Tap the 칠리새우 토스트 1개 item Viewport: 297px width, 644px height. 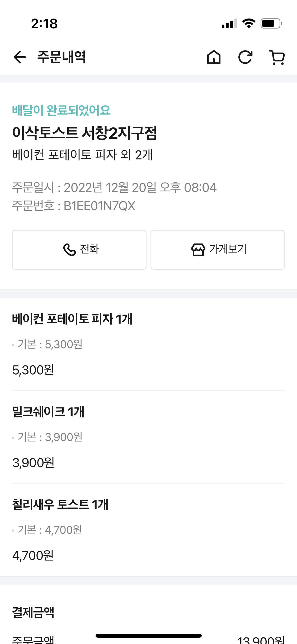(x=60, y=504)
